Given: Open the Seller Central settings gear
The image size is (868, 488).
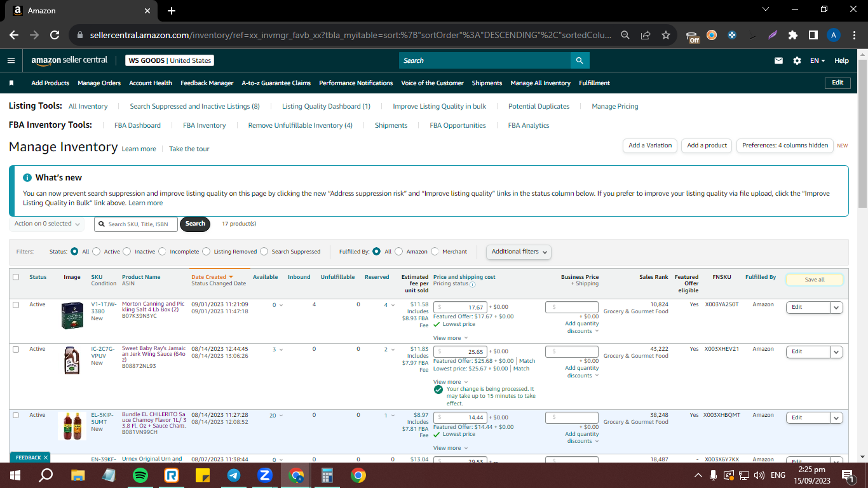Looking at the screenshot, I should pos(797,60).
